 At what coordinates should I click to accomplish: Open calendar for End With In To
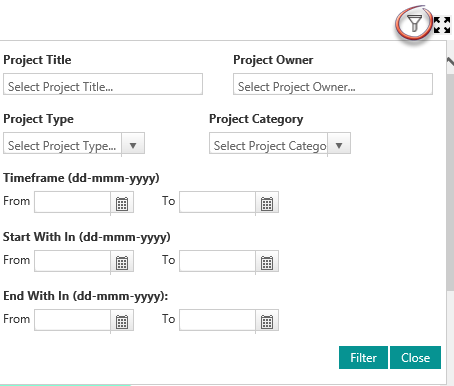[267, 321]
